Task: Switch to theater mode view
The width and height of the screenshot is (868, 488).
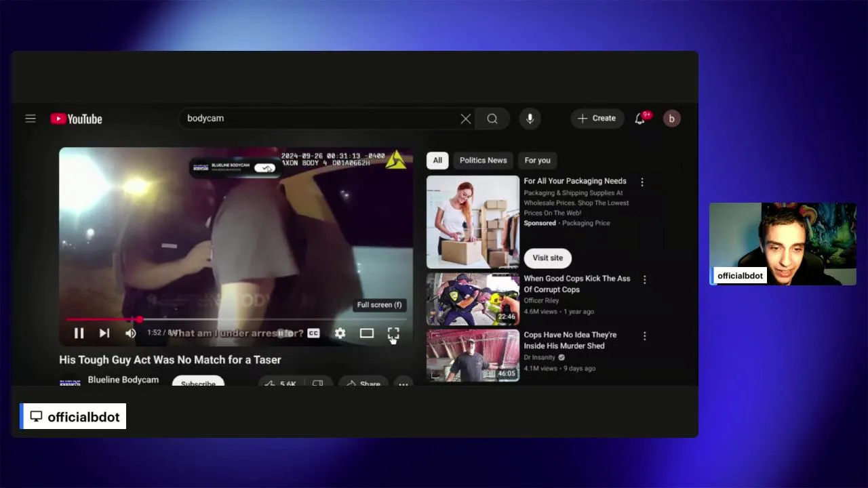Action: [367, 333]
